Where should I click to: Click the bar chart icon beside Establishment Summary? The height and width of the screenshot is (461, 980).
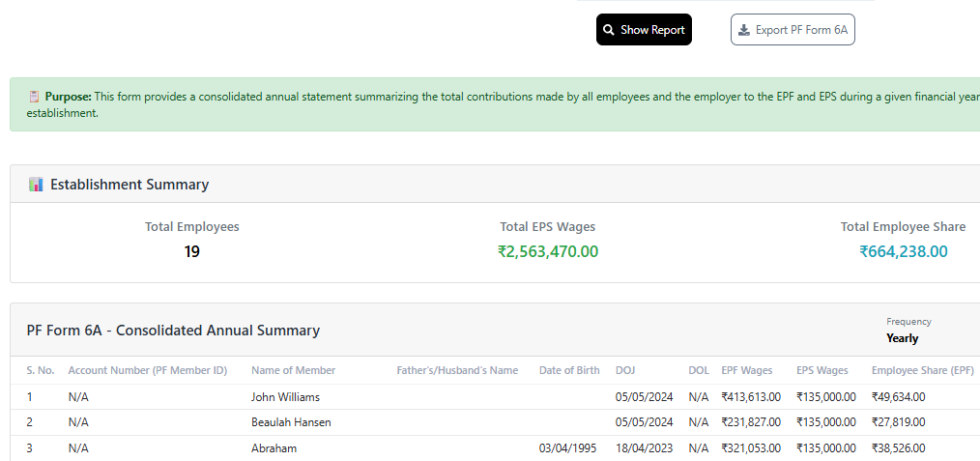point(36,185)
